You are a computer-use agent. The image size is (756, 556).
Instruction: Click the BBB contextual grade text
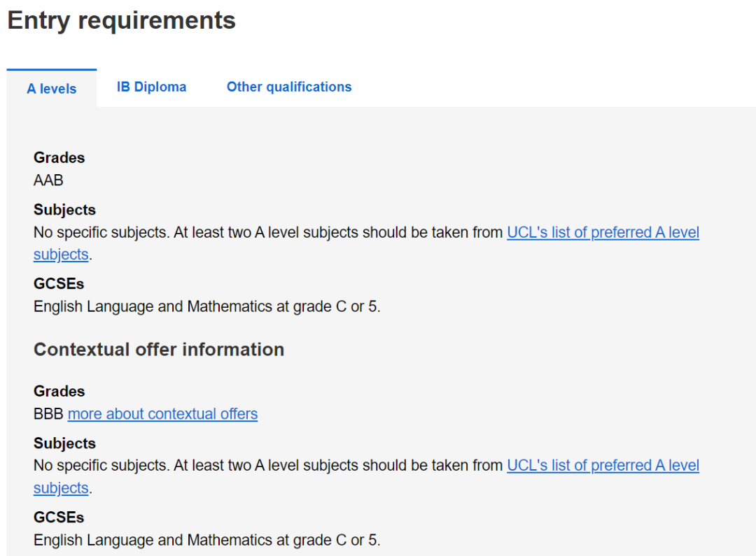tap(48, 414)
